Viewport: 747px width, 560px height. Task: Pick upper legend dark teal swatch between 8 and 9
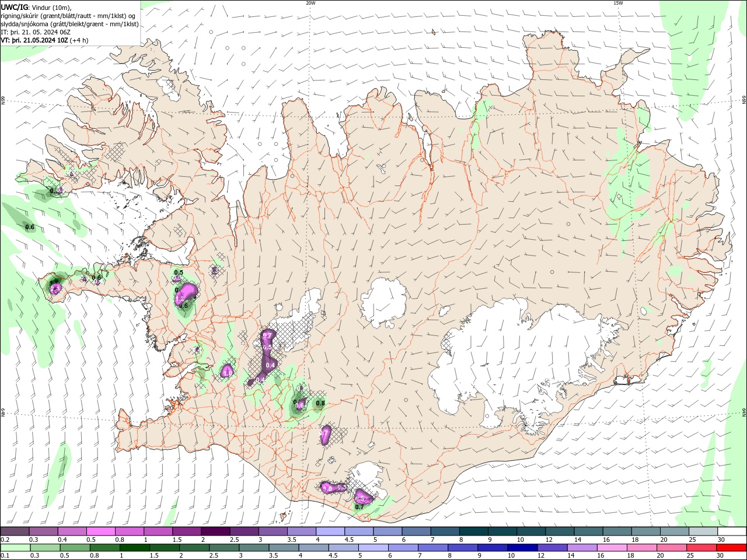(473, 531)
